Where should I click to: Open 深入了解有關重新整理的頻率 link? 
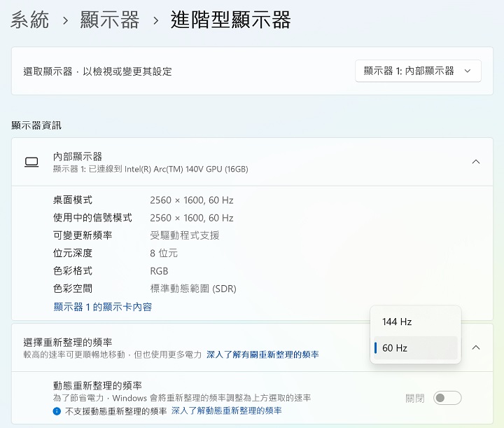pyautogui.click(x=262, y=354)
